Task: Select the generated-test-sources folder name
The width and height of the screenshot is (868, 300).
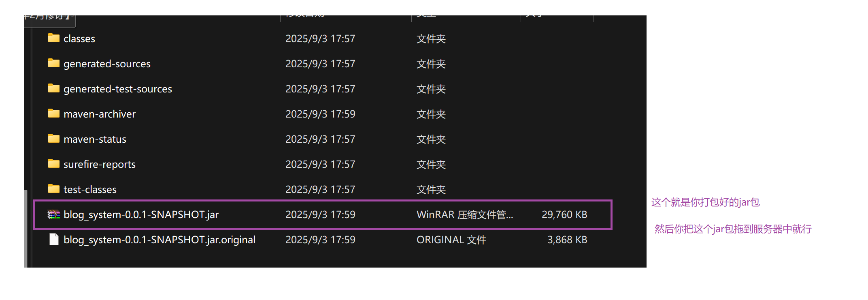Action: point(118,89)
